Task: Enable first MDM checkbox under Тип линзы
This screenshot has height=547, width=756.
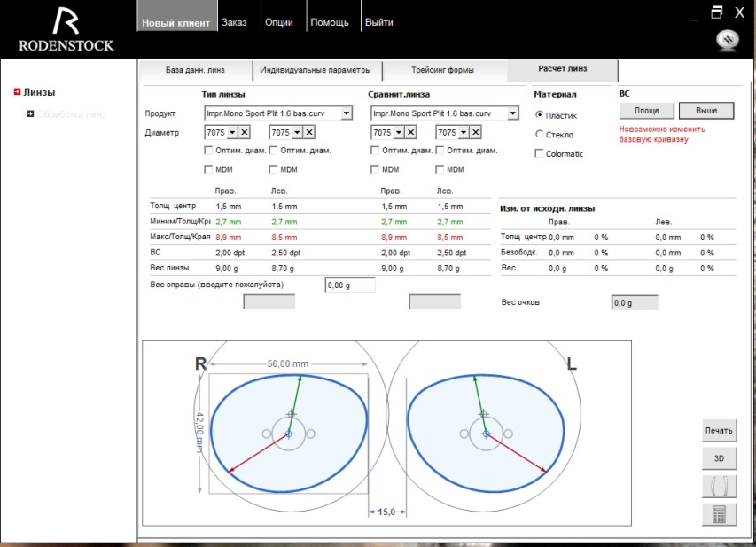Action: 208,169
